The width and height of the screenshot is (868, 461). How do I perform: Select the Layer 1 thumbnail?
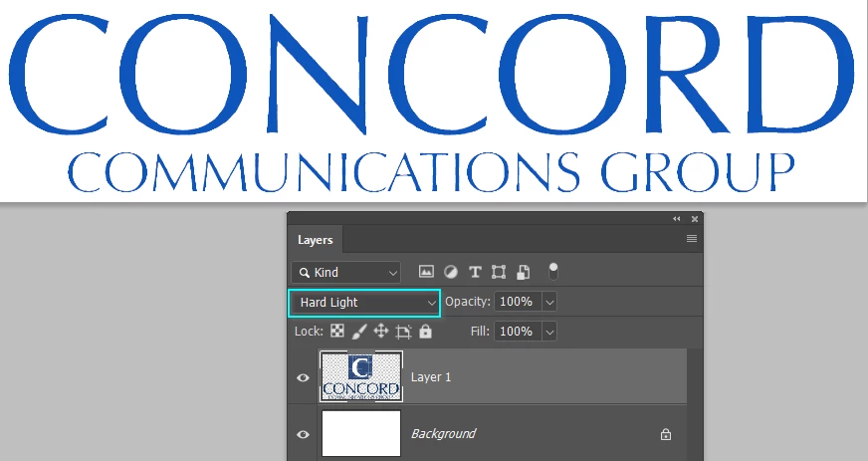coord(361,376)
